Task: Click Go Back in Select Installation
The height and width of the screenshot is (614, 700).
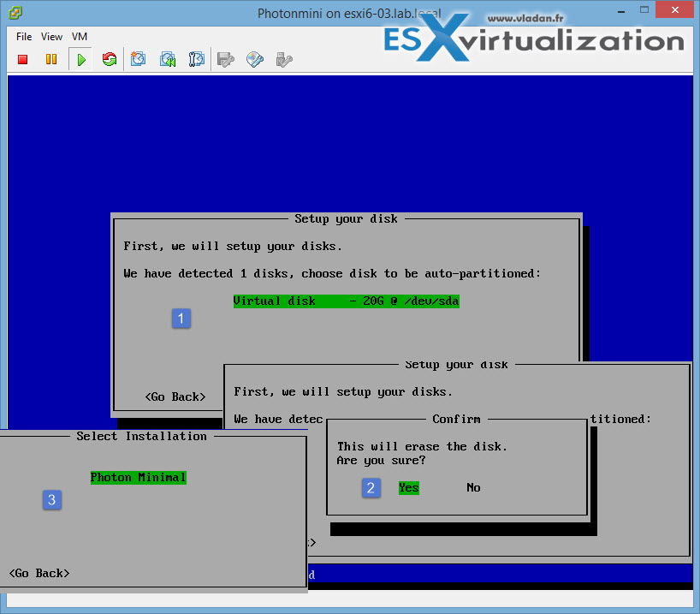Action: pos(39,573)
